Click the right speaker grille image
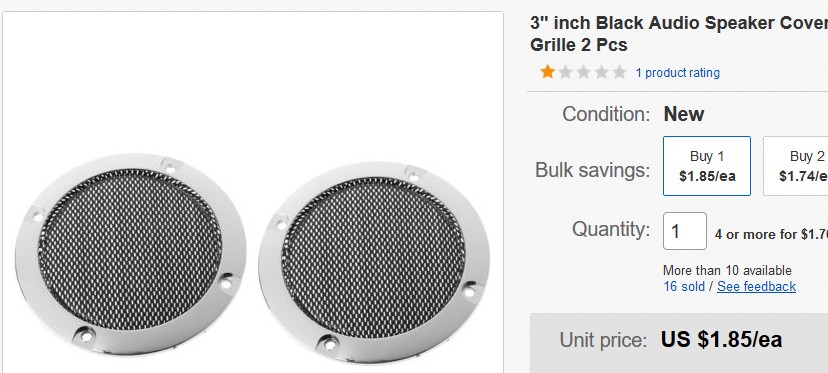 point(374,263)
